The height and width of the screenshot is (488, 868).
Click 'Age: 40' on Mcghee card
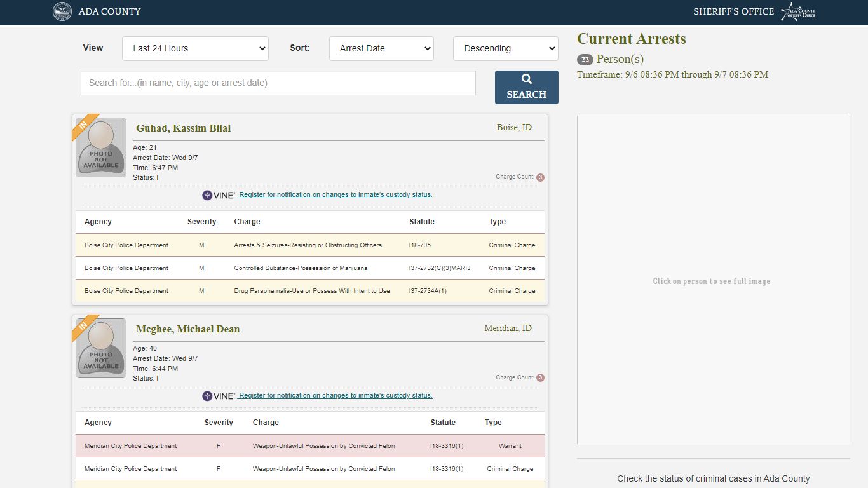145,348
